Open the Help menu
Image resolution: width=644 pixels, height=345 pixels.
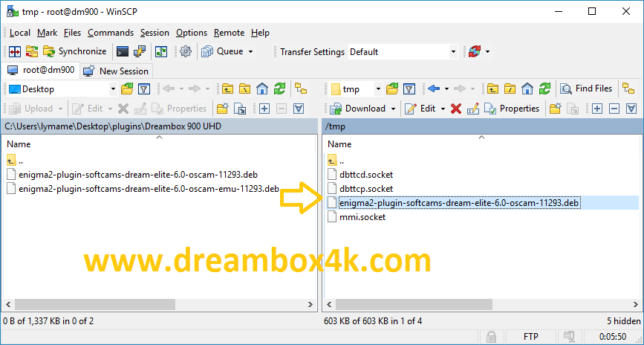260,33
